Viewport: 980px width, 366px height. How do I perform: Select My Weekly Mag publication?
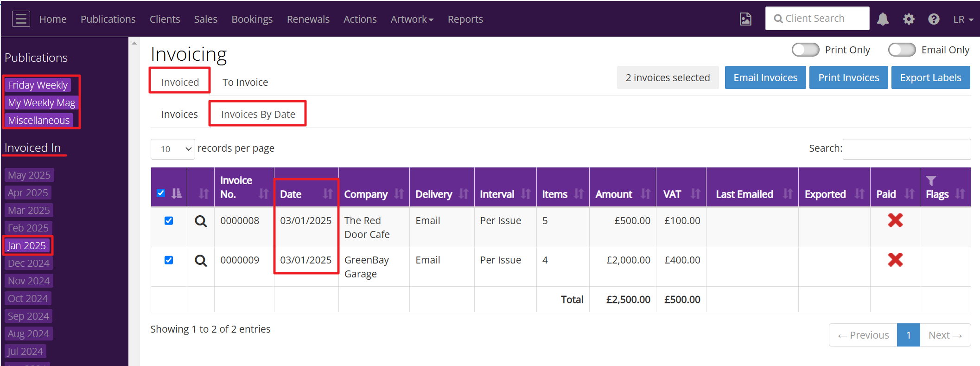(x=42, y=103)
